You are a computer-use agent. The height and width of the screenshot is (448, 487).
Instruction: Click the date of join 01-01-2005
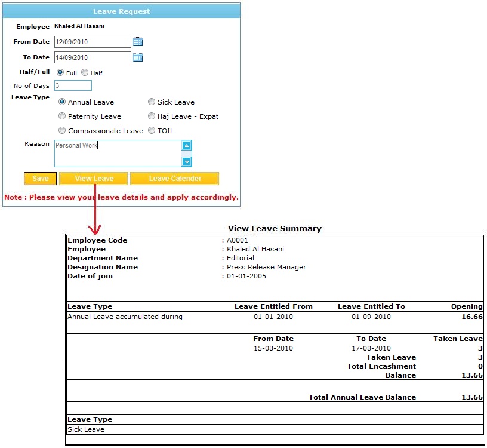point(246,276)
